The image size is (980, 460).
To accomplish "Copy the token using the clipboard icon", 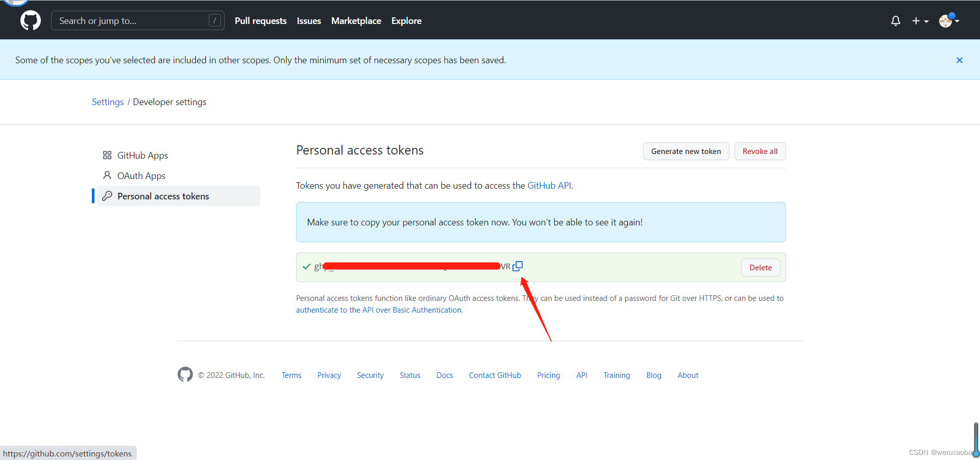I will [x=518, y=266].
